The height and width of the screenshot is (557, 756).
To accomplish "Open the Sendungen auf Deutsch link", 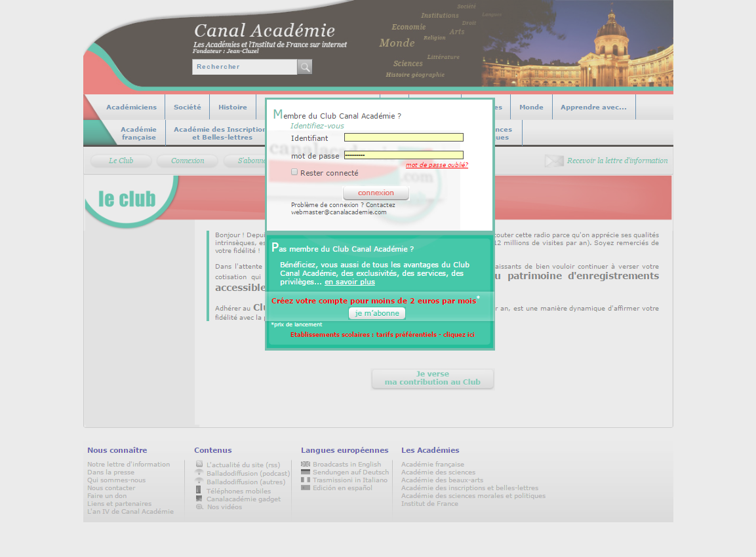I will click(351, 472).
